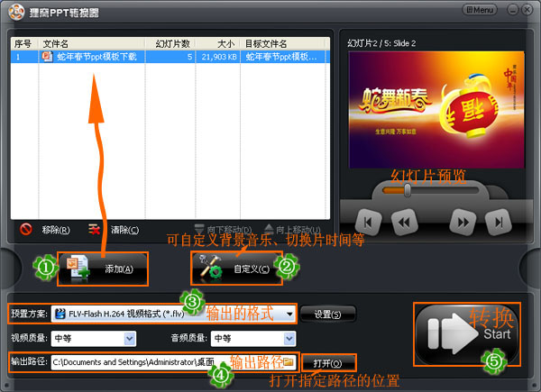This screenshot has width=541, height=392.
Task: Click the 目标文件名 column header
Action: 283,44
